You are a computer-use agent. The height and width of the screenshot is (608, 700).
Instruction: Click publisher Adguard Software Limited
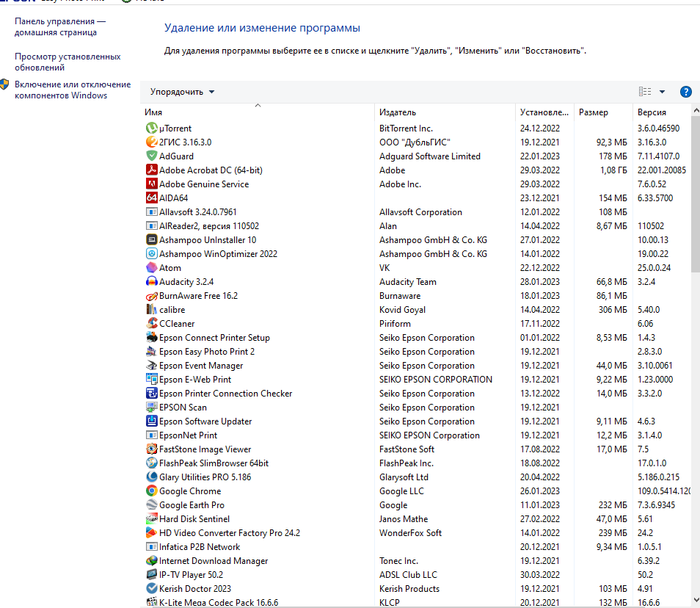click(430, 156)
